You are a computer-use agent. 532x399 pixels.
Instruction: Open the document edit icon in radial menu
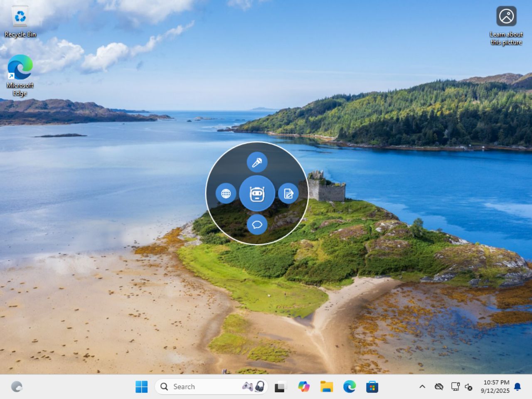[x=288, y=193]
